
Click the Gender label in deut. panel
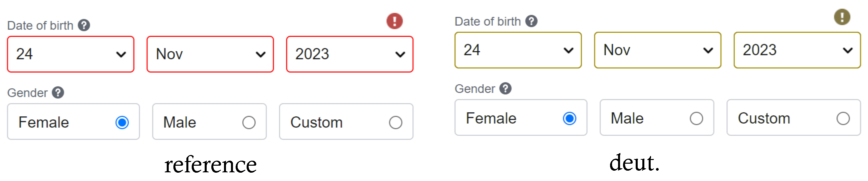pos(475,89)
